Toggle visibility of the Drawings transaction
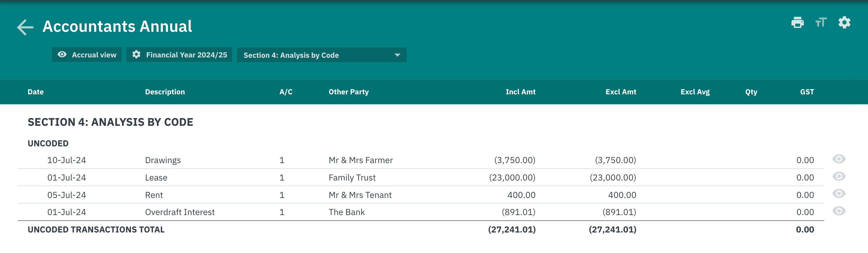Image resolution: width=868 pixels, height=253 pixels. pyautogui.click(x=839, y=159)
